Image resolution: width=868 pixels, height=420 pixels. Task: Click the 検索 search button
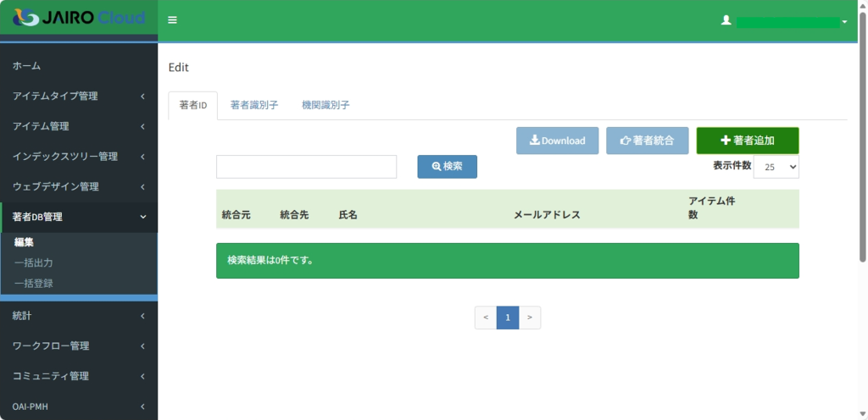[x=447, y=167]
